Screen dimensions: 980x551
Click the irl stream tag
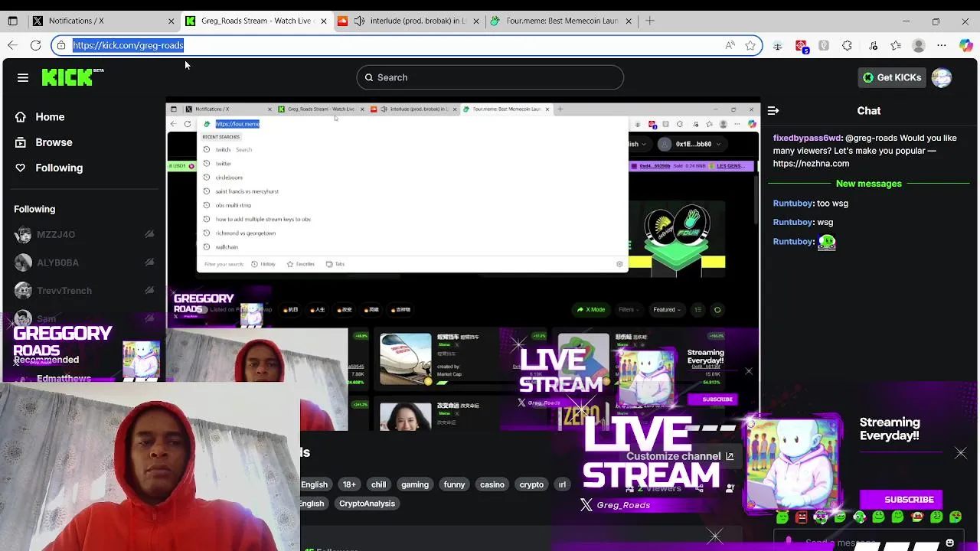pyautogui.click(x=562, y=484)
